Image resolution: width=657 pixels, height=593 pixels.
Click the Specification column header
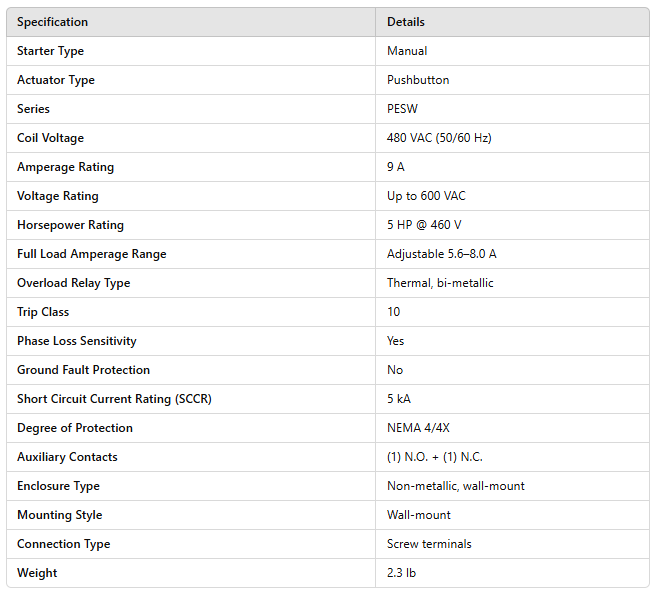[x=52, y=22]
